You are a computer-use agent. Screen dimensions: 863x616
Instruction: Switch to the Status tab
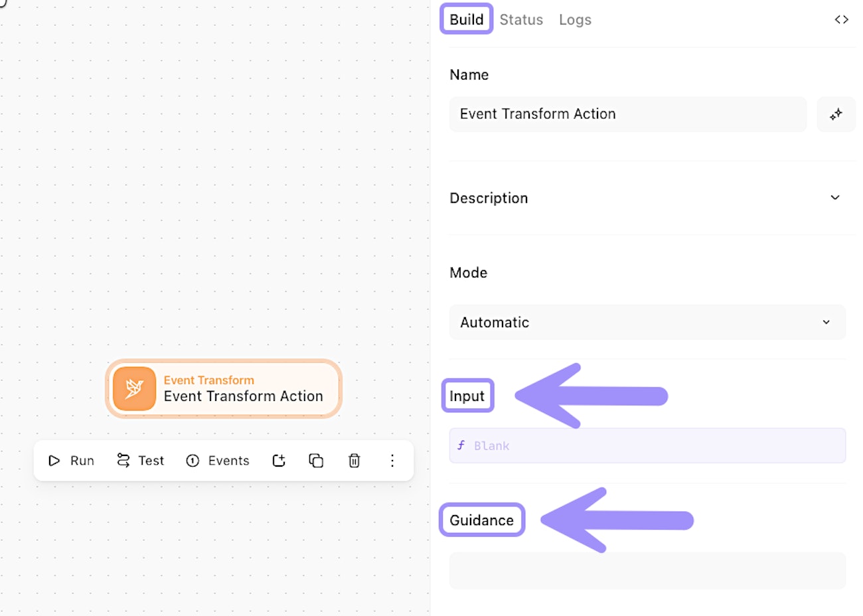521,20
